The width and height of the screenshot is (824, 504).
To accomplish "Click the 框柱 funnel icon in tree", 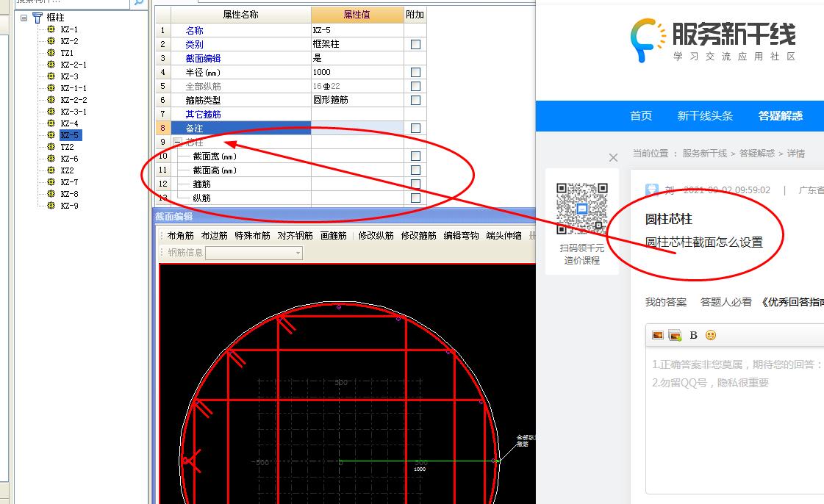I will [37, 18].
